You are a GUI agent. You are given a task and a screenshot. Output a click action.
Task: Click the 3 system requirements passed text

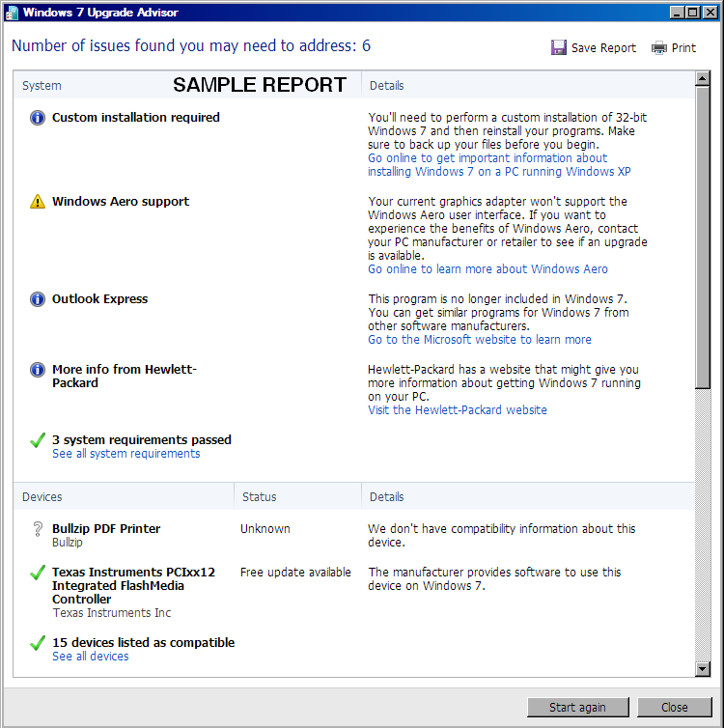pos(142,440)
